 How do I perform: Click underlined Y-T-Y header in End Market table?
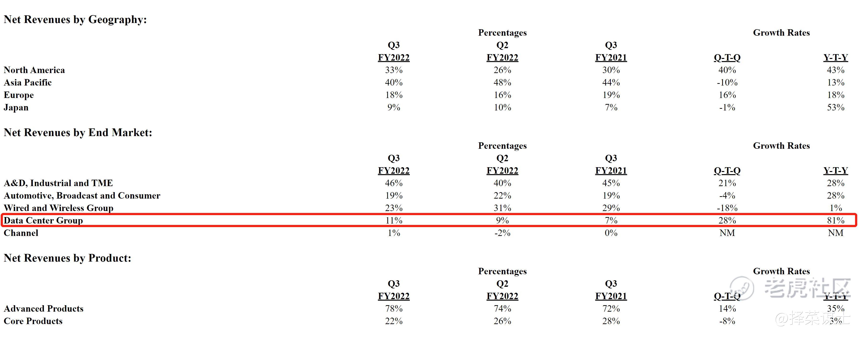coord(835,171)
